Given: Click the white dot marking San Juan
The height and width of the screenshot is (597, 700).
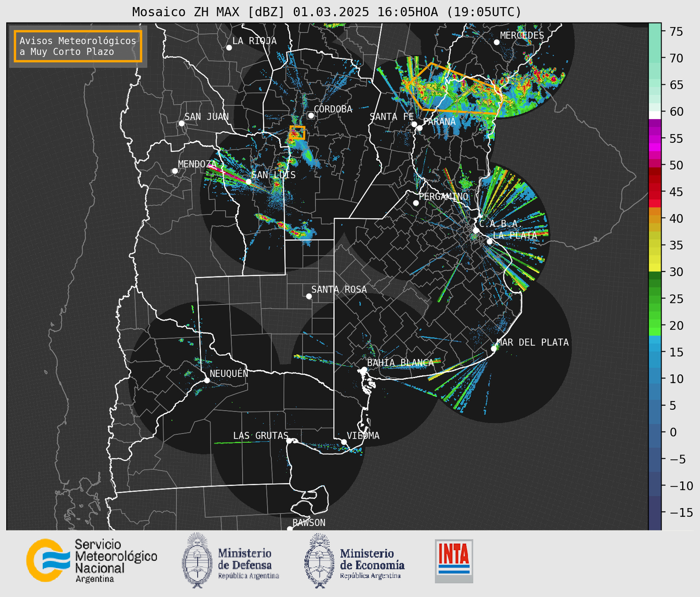Looking at the screenshot, I should [181, 123].
